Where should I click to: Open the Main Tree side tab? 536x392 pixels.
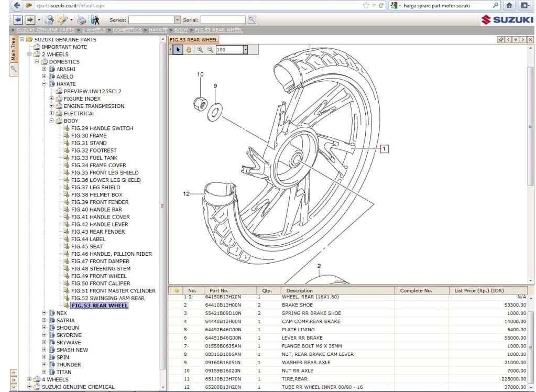pos(13,49)
